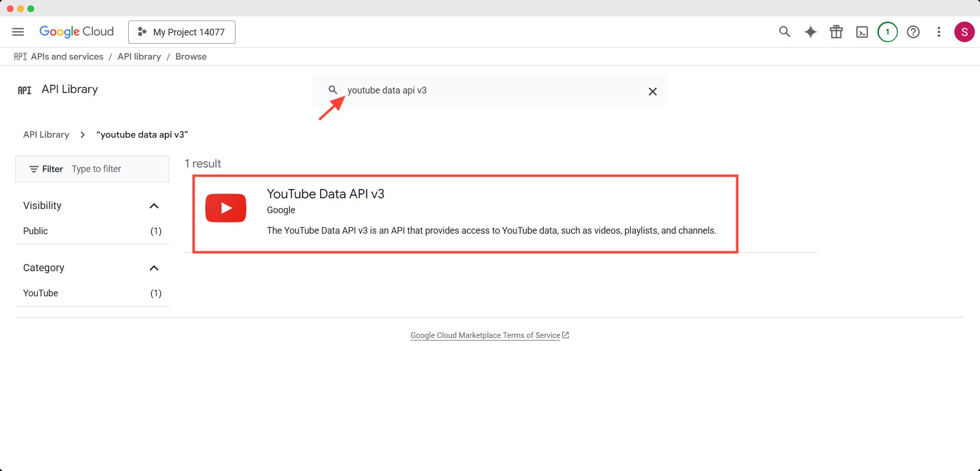This screenshot has height=471, width=980.
Task: Open Google Cloud Marketplace Terms of Service
Action: coord(485,335)
